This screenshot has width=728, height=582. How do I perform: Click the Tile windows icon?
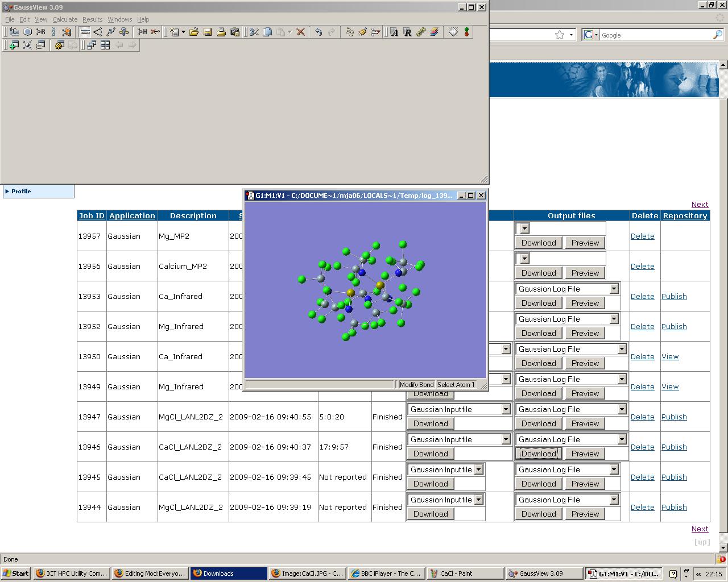105,45
